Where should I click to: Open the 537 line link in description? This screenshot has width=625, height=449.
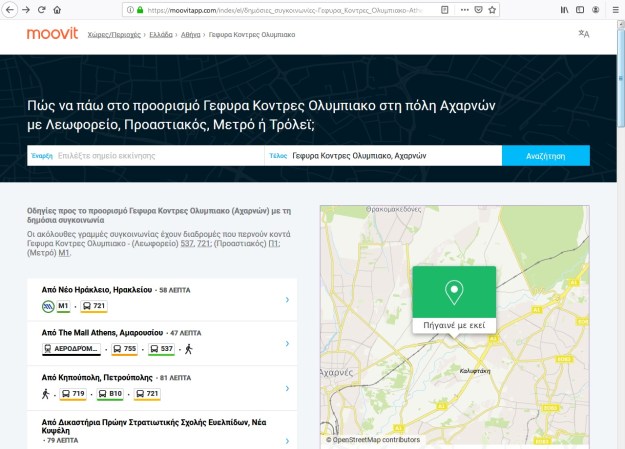186,243
